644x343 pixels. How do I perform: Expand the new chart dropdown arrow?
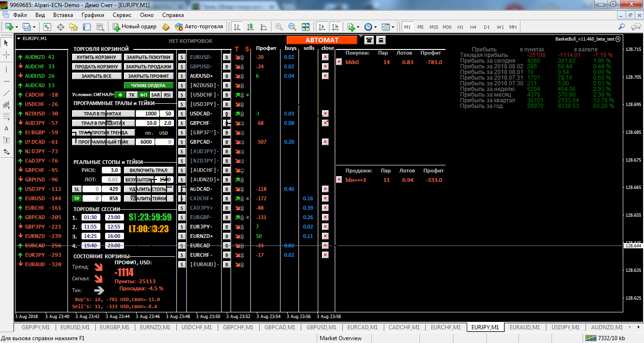point(17,27)
